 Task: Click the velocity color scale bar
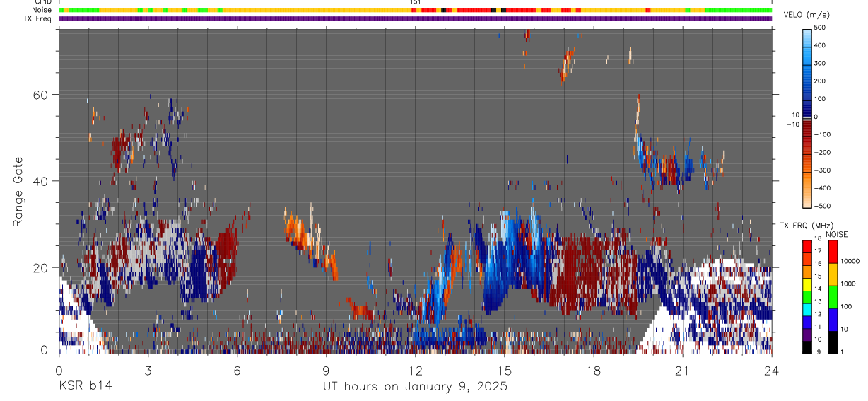(x=808, y=117)
